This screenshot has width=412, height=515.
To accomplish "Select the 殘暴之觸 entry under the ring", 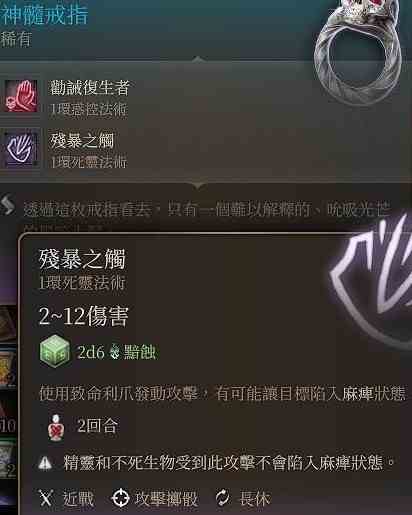I will pyautogui.click(x=65, y=149).
